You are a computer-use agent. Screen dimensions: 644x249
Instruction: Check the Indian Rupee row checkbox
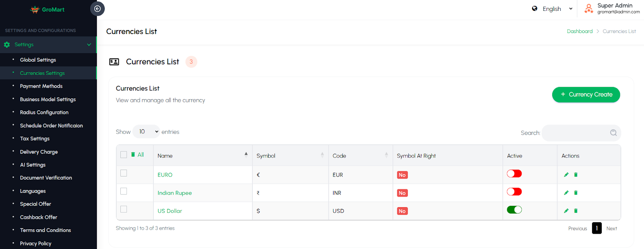coord(124,191)
